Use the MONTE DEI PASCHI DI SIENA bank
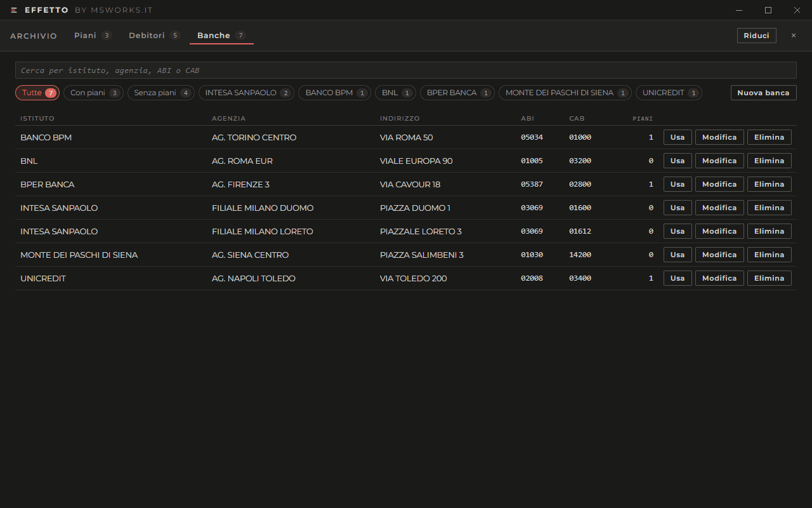The width and height of the screenshot is (812, 508). coord(678,255)
